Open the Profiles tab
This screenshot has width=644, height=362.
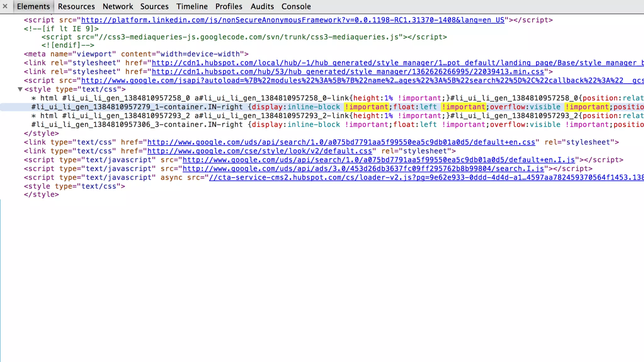[229, 6]
